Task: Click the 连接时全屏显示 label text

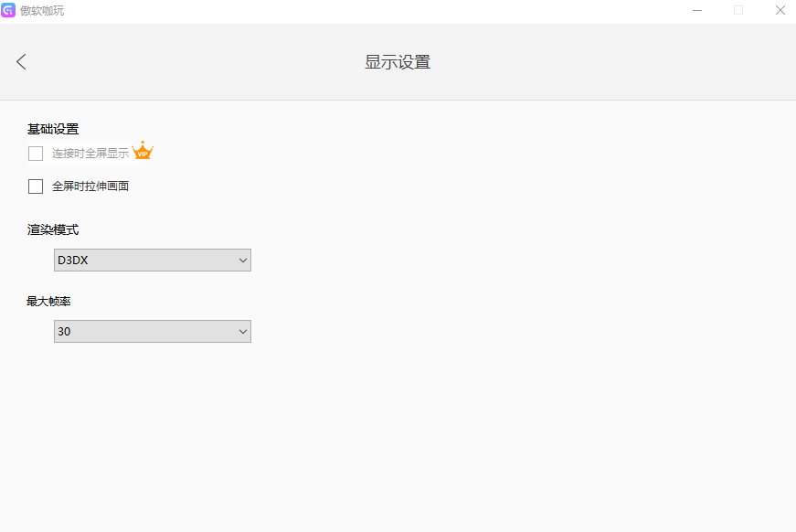Action: (89, 153)
